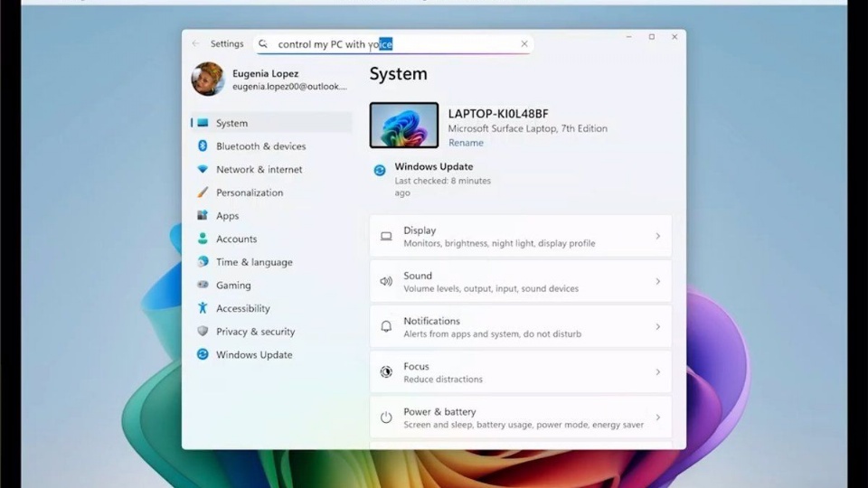Click the Personalization paintbrush icon
868x488 pixels.
click(203, 192)
